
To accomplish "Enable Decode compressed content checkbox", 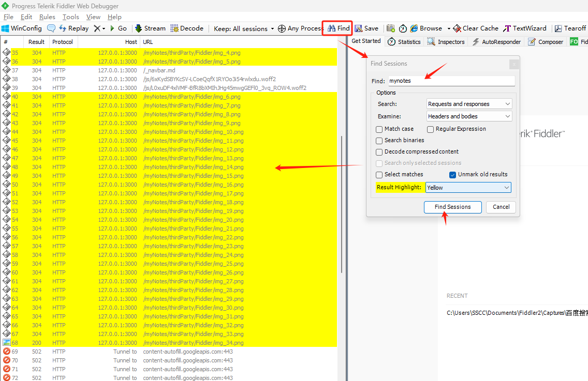I will [x=379, y=152].
